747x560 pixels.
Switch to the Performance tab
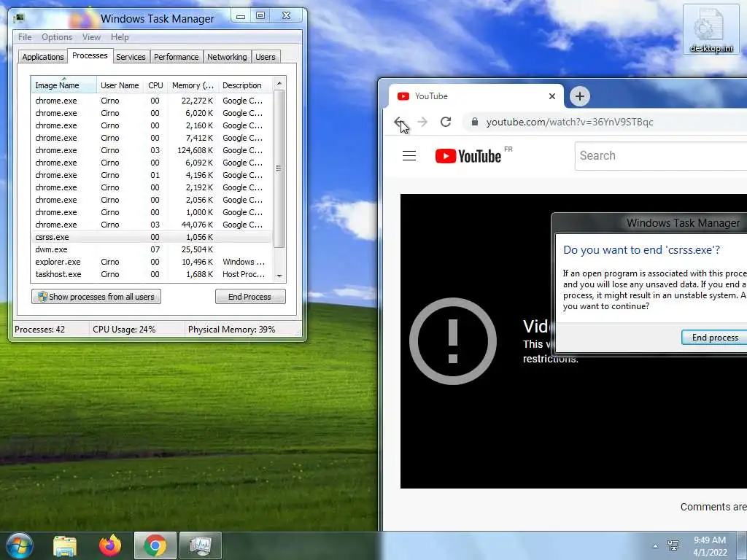click(177, 57)
